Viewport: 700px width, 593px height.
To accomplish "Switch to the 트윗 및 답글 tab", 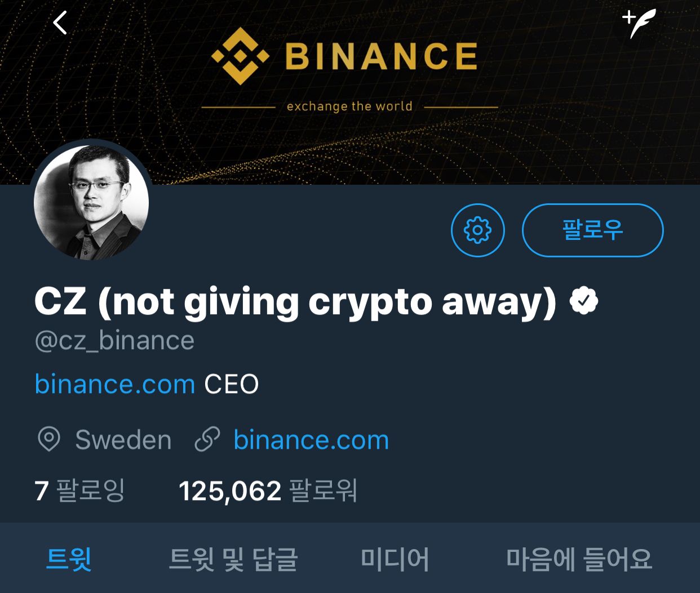I will click(x=233, y=559).
